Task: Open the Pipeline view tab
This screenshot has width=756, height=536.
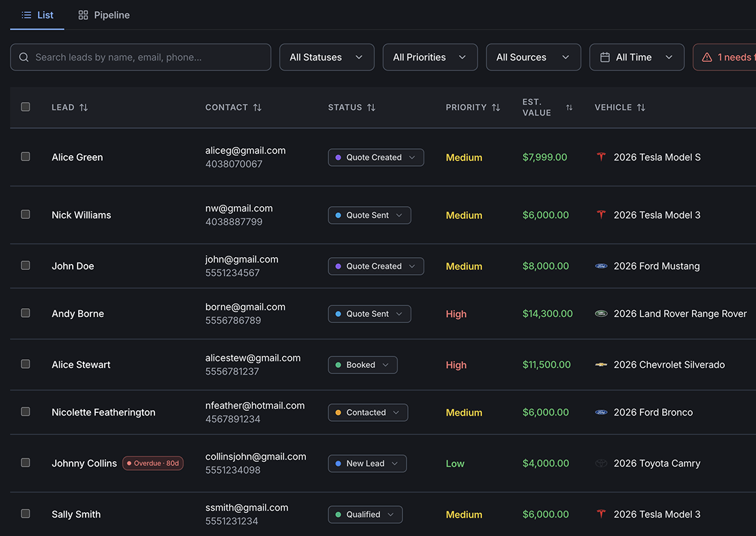Action: tap(103, 15)
